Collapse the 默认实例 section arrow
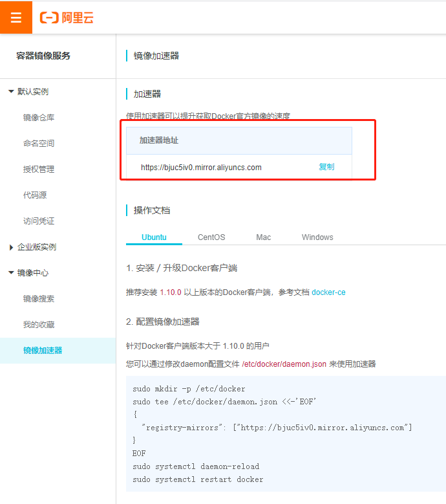This screenshot has width=446, height=504. (11, 92)
